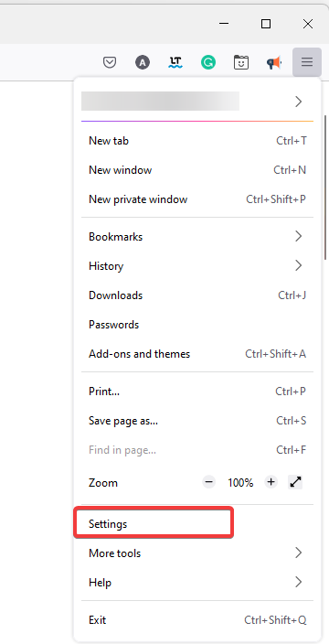Click the megaphone extension icon
Viewport: 329px width, 644px height.
coord(274,62)
